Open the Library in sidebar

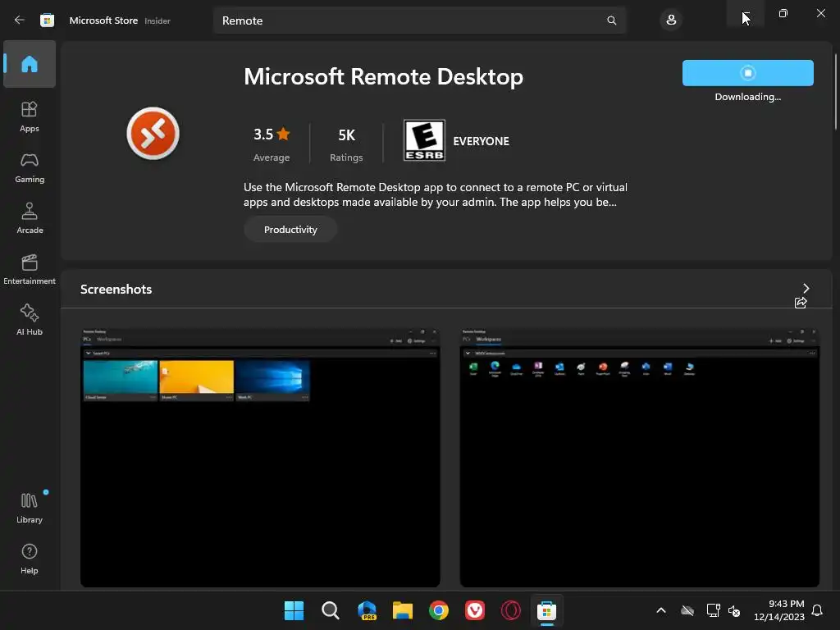coord(30,508)
